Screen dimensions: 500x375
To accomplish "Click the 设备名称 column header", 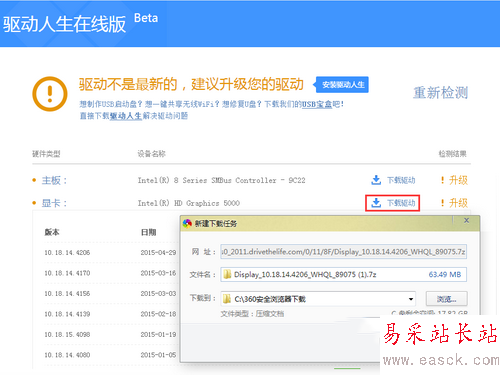I will (x=152, y=154).
